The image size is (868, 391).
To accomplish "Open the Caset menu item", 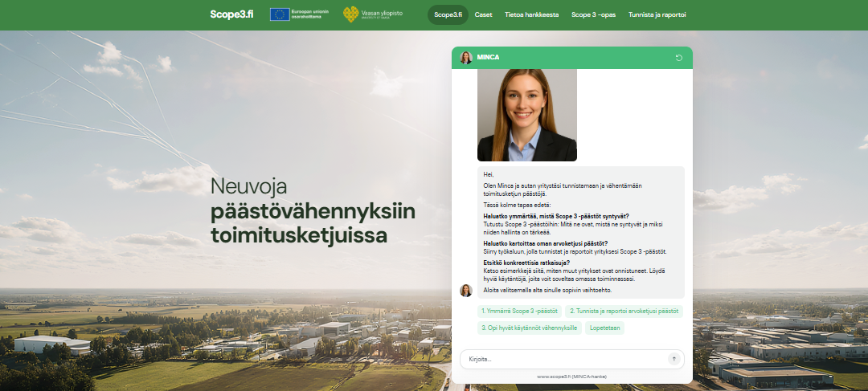I will [483, 15].
